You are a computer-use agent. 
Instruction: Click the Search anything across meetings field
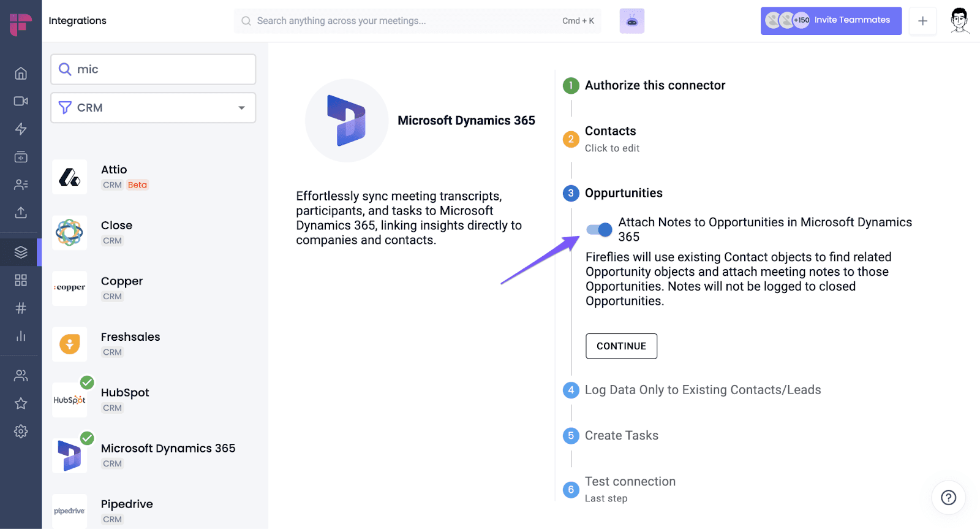point(418,21)
